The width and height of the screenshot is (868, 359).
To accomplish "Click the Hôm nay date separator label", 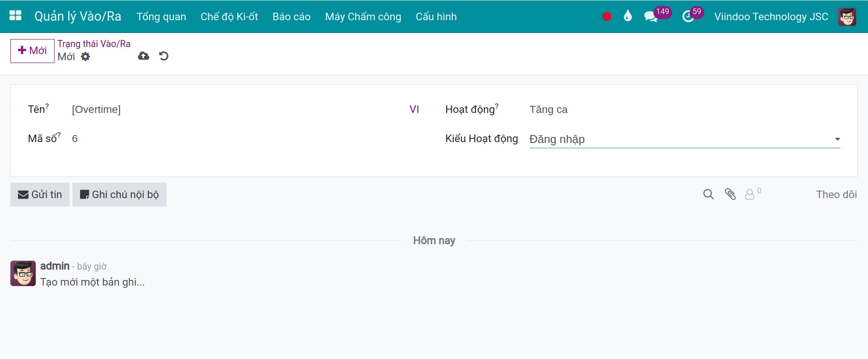I will (x=434, y=240).
